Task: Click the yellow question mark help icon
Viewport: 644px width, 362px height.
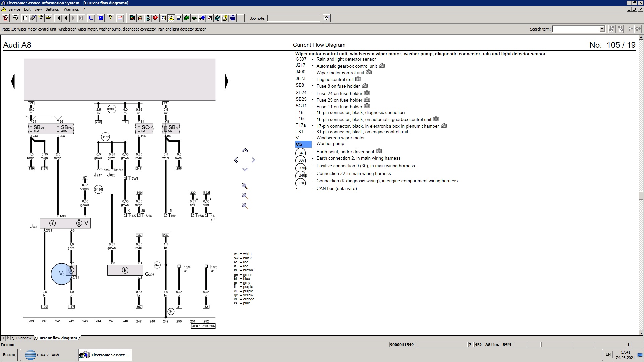Action: point(110,18)
